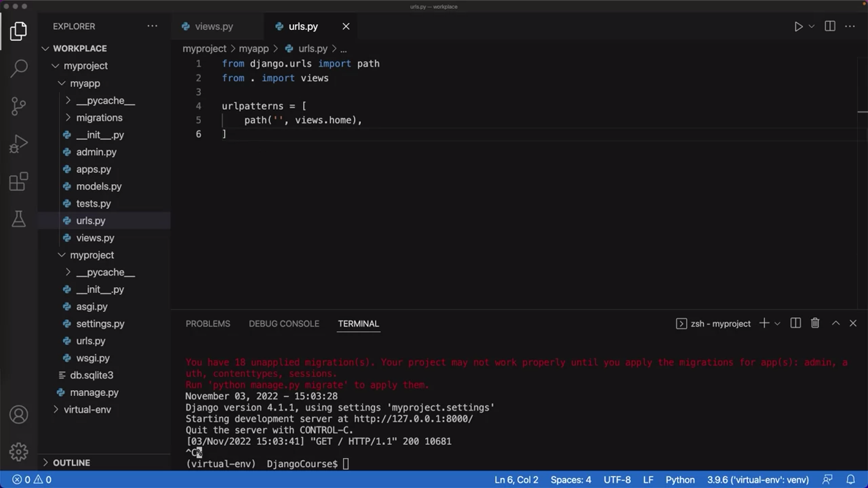The width and height of the screenshot is (868, 488).
Task: Open the new terminal launch profile dropdown
Action: [x=777, y=324]
